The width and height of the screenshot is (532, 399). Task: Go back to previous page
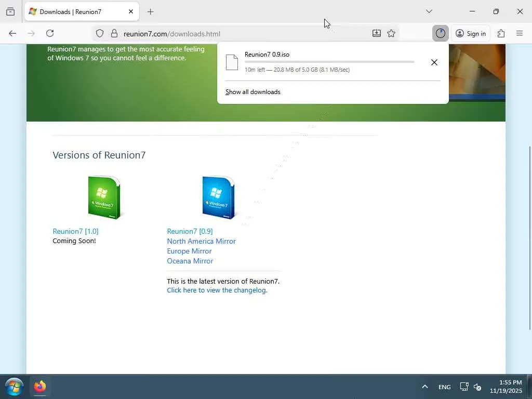pyautogui.click(x=12, y=33)
